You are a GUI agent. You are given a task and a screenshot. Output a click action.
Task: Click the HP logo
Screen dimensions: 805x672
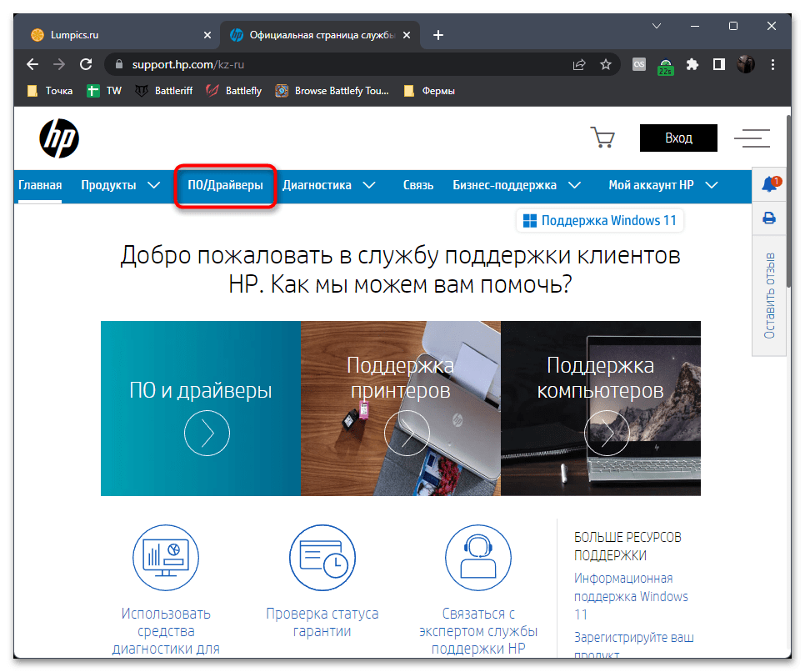(x=59, y=138)
